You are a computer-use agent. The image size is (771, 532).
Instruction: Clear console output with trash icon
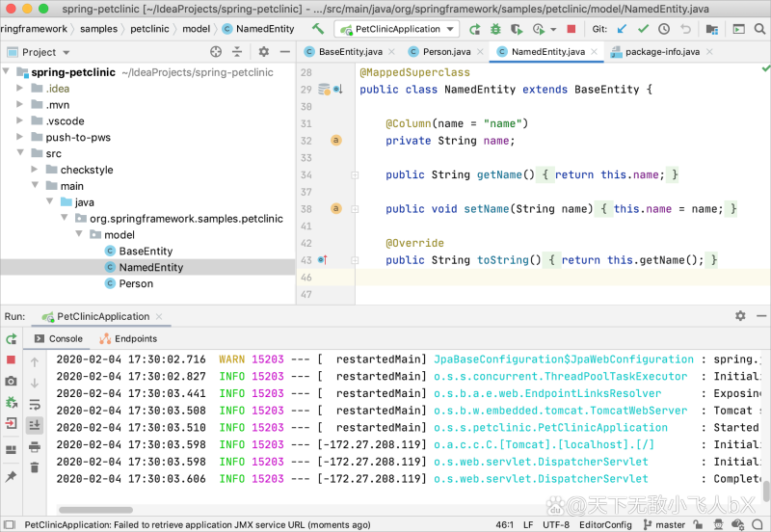coord(35,467)
